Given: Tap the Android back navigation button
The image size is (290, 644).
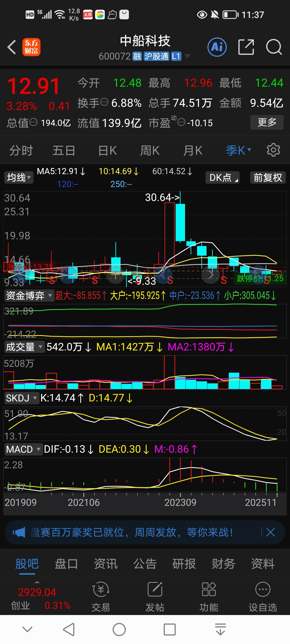Looking at the screenshot, I should pos(69,629).
